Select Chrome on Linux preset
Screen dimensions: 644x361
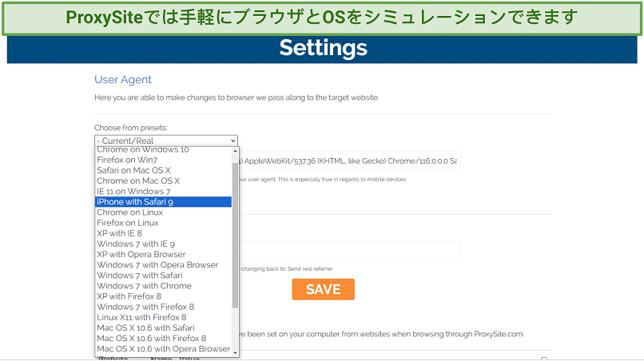[164, 212]
